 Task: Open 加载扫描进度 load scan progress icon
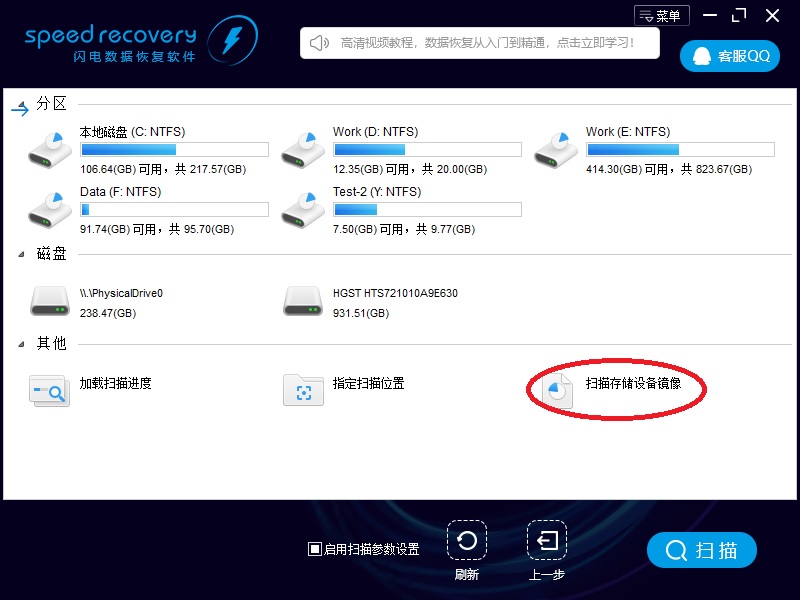point(48,389)
